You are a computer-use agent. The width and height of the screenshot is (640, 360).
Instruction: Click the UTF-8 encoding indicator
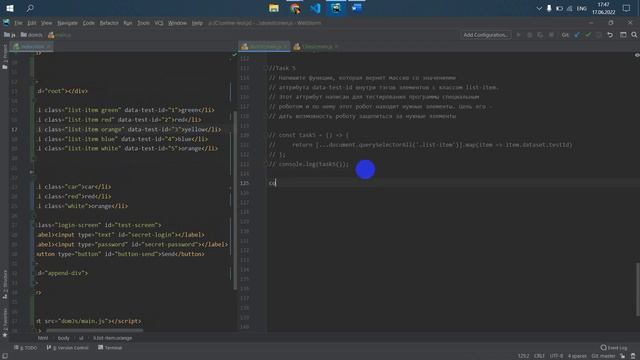[x=556, y=356]
